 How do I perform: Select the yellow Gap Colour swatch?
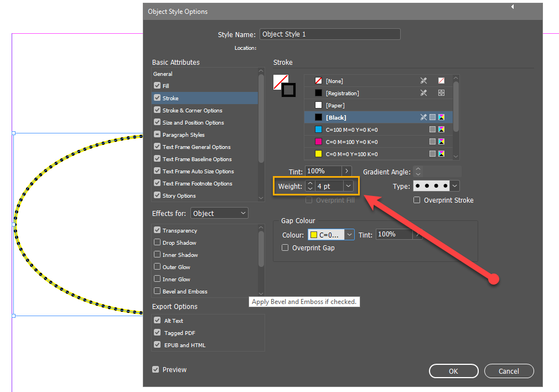coord(314,234)
